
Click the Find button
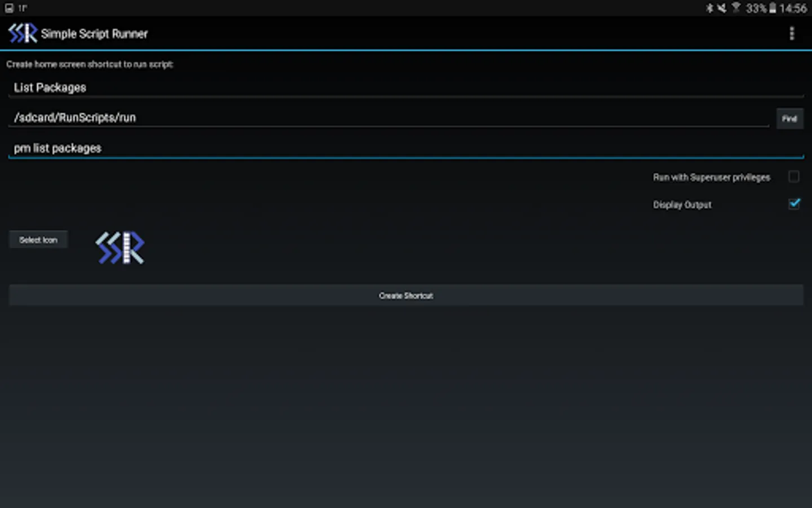coord(789,119)
